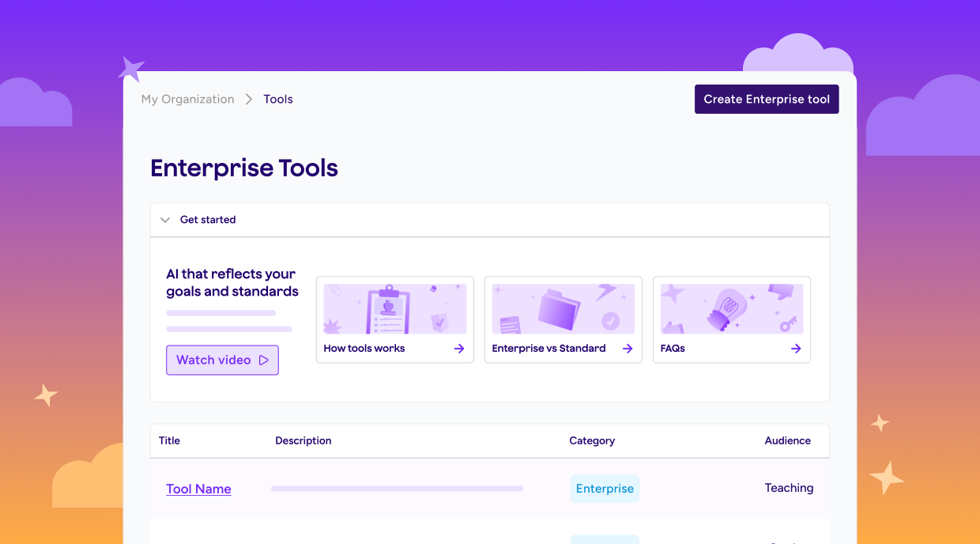Screen dimensions: 980x544
Task: Click the arrow on the FAQs card
Action: point(796,348)
